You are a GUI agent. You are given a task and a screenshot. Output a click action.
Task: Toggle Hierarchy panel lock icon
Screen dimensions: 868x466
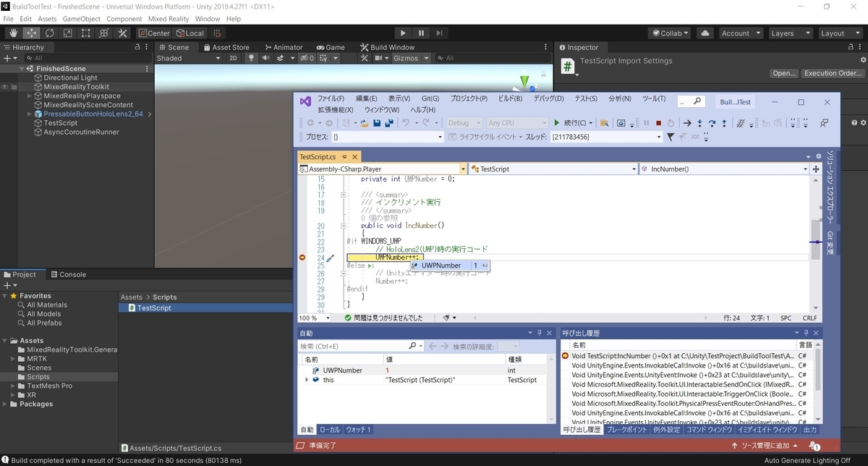pyautogui.click(x=138, y=47)
